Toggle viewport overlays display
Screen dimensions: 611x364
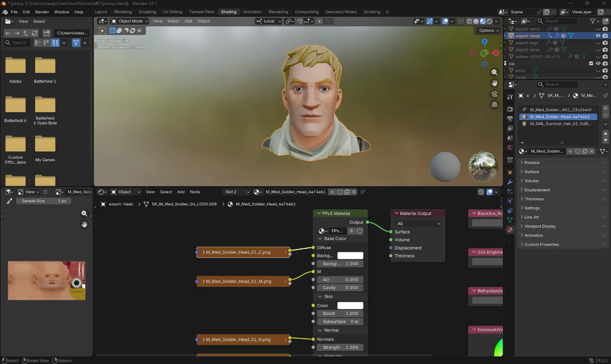(x=445, y=21)
